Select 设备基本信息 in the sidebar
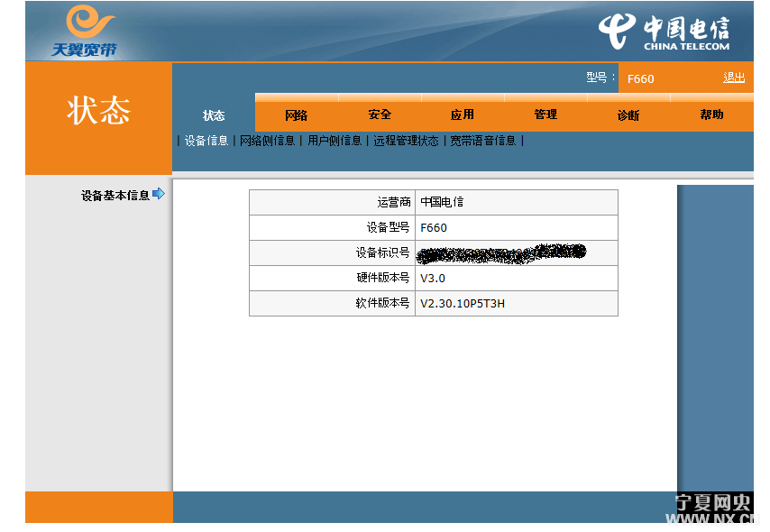 click(115, 196)
